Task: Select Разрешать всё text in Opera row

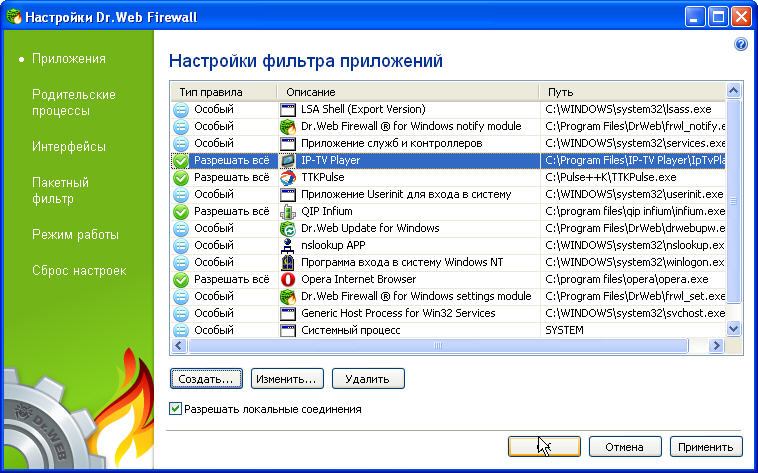Action: coord(232,280)
